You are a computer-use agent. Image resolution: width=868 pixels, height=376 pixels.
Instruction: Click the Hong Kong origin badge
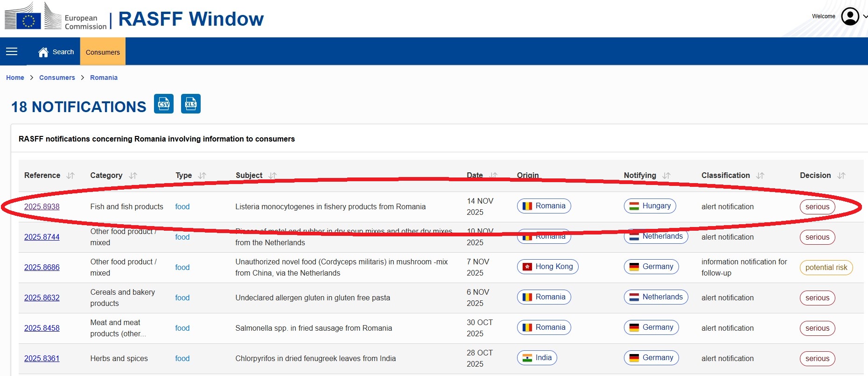tap(547, 267)
